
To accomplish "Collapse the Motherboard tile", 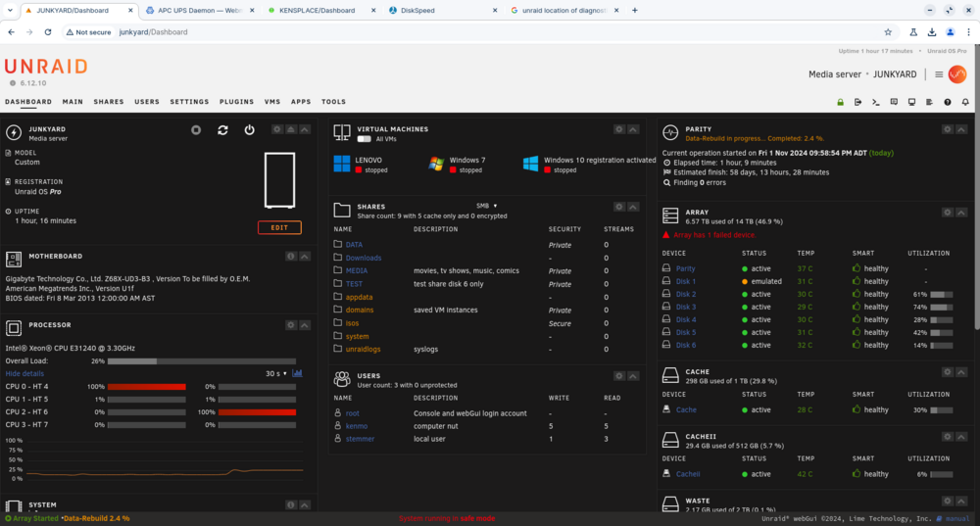I will click(305, 256).
